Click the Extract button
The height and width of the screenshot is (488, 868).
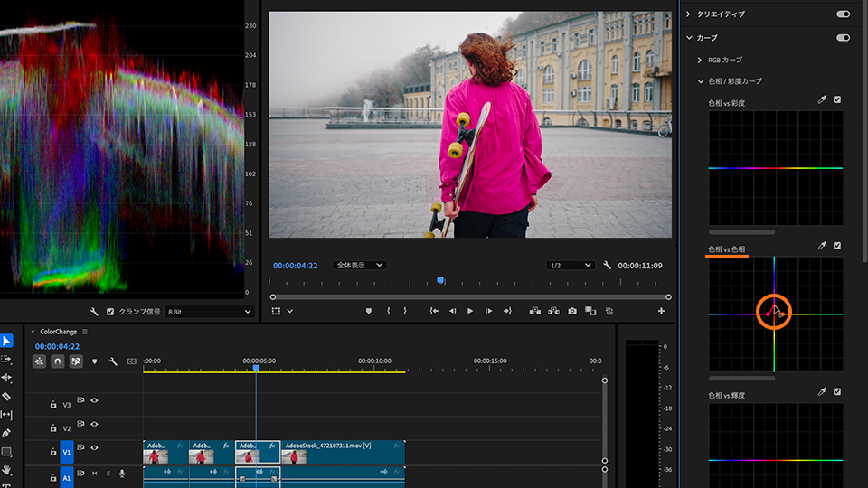553,311
